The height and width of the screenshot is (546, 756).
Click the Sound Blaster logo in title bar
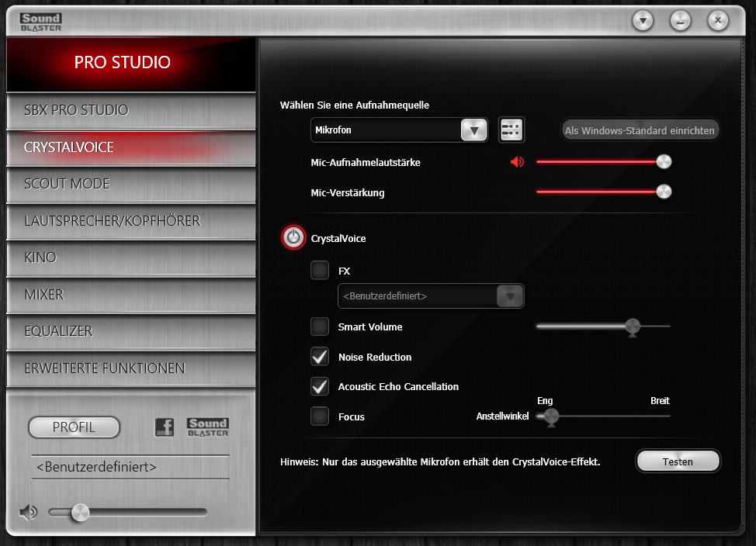pos(41,22)
